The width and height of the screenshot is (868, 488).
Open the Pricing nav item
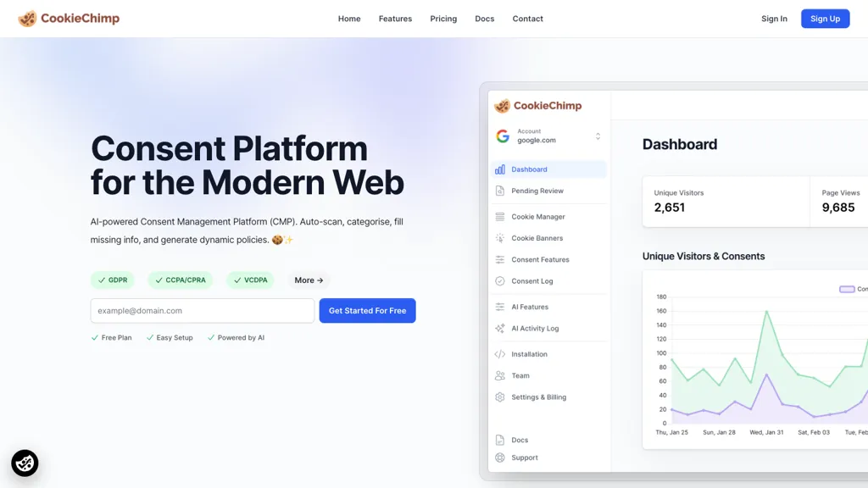click(443, 19)
